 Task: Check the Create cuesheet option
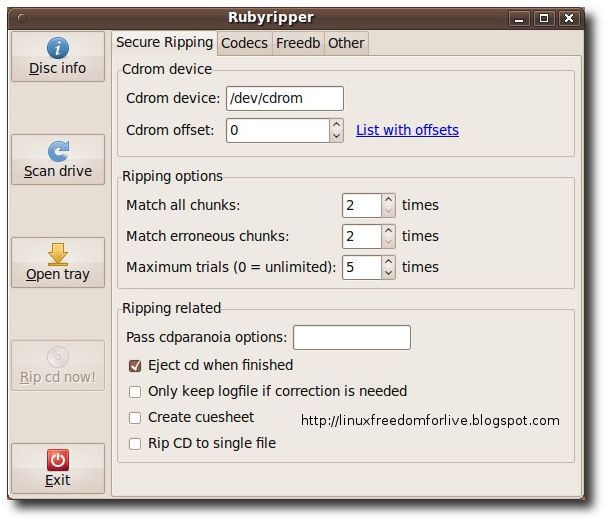tap(135, 418)
